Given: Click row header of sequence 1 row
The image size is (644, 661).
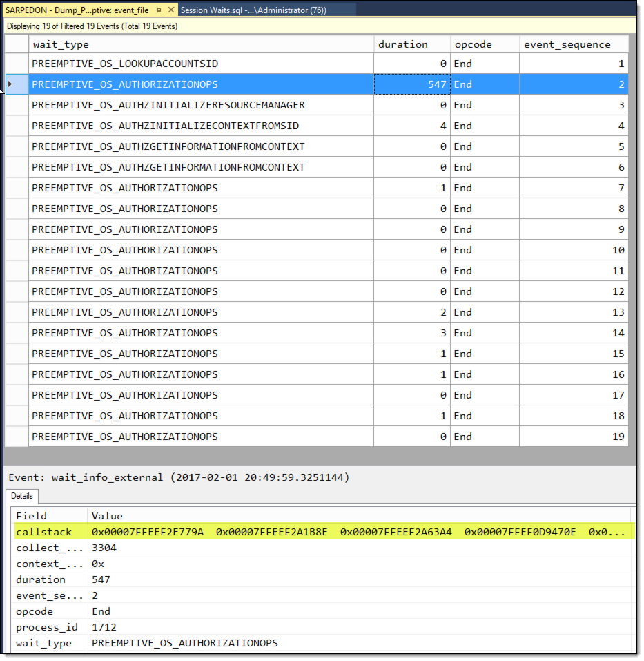Looking at the screenshot, I should (x=17, y=64).
